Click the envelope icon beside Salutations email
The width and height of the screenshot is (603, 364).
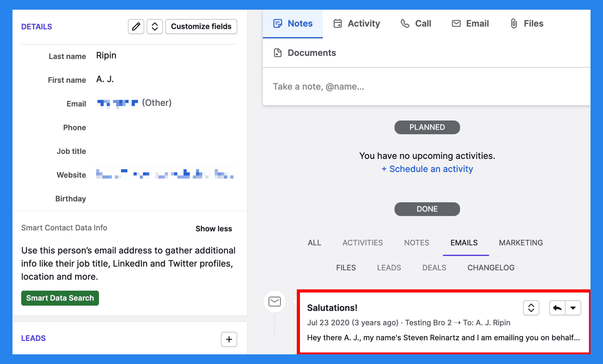pyautogui.click(x=275, y=302)
